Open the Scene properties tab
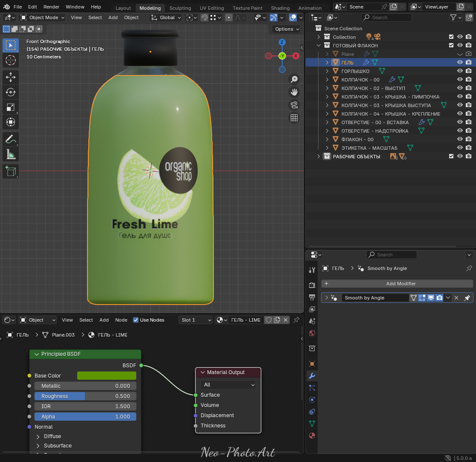The width and height of the screenshot is (476, 462). [x=312, y=321]
